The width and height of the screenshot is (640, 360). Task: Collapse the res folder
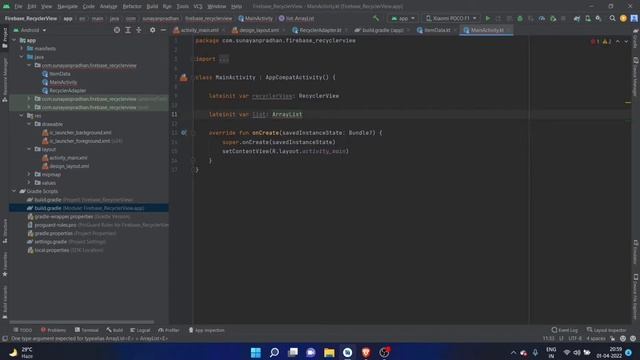pos(22,116)
